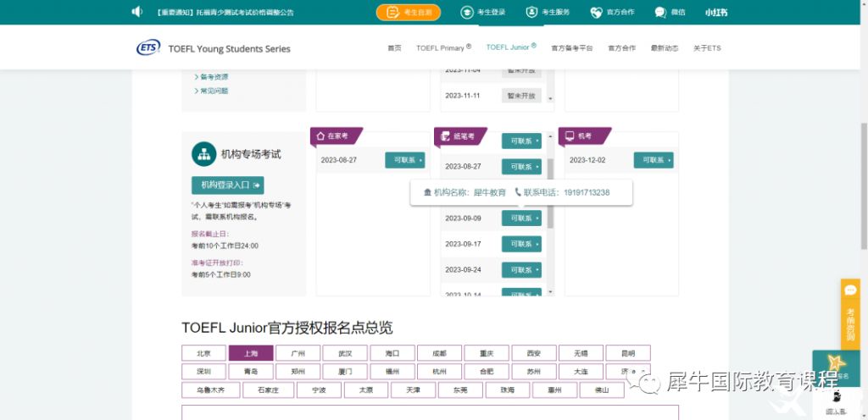Select the 石家庄 city tab
The height and width of the screenshot is (420, 868).
269,390
